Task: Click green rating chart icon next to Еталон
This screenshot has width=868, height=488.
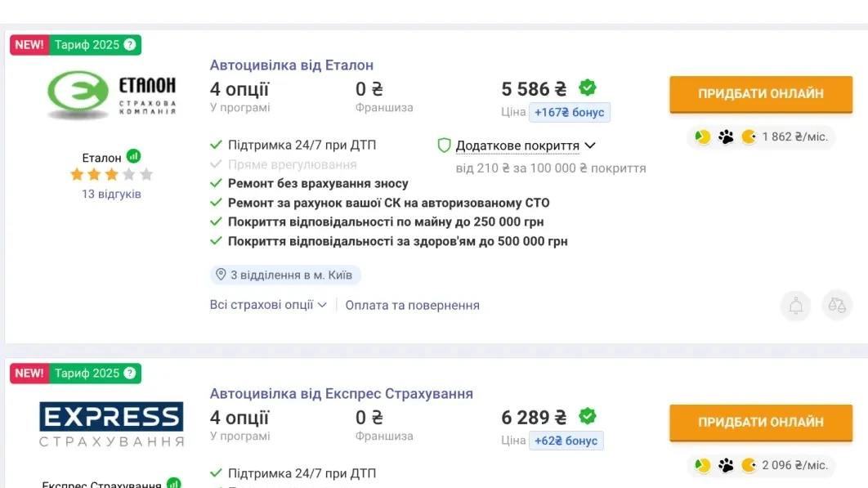Action: 133,156
